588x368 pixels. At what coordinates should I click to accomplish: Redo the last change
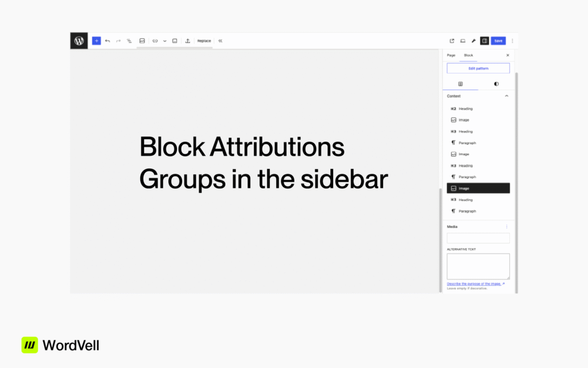(x=118, y=41)
